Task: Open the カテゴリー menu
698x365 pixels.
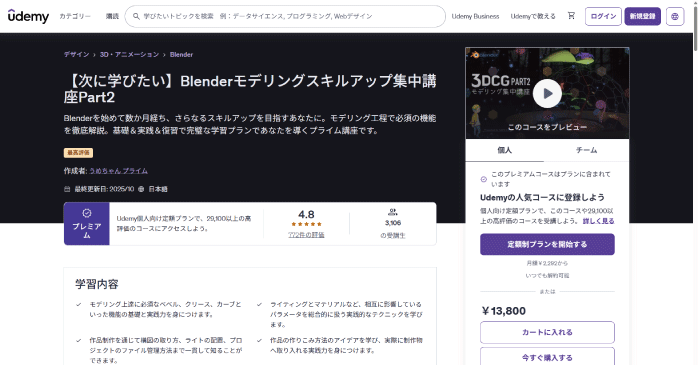Action: click(x=75, y=16)
